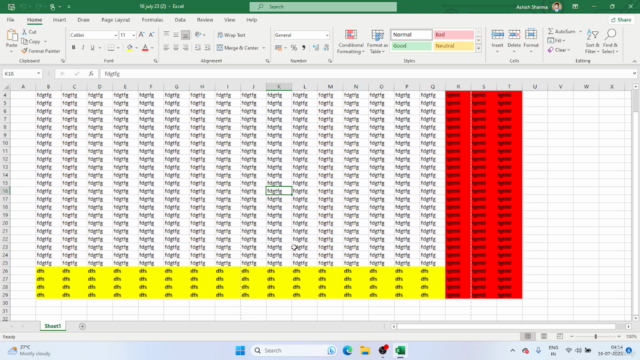
Task: Click the Share button
Action: pos(621,20)
